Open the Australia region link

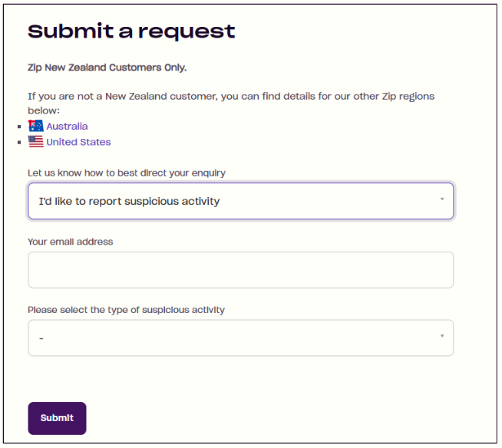[67, 126]
